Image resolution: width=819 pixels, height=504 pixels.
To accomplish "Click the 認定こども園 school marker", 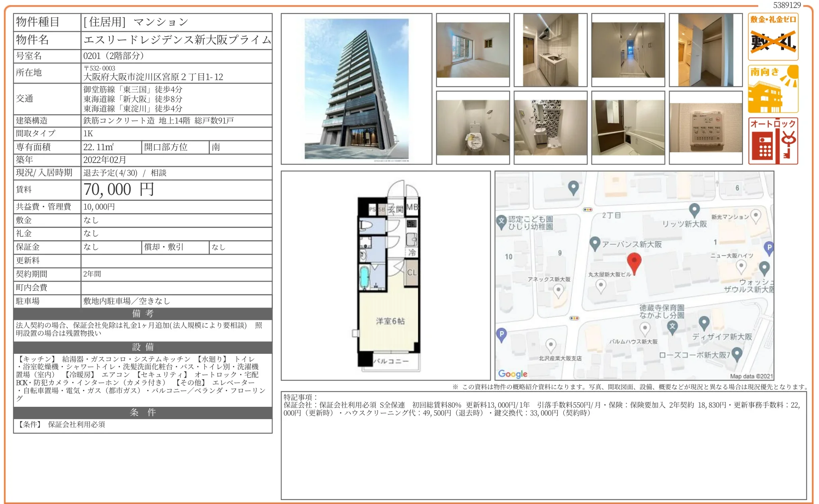I will coord(501,222).
